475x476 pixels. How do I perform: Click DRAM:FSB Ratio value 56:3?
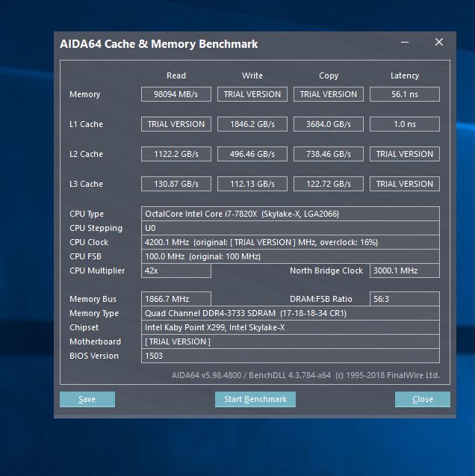point(405,299)
